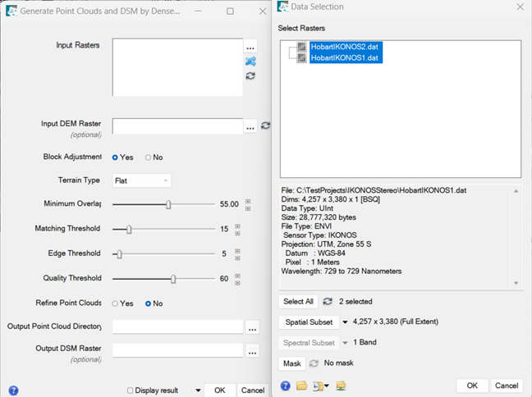Viewport: 532px width, 397px height.
Task: Select HobartIKONOS1.dat in the raster list
Action: pos(344,58)
